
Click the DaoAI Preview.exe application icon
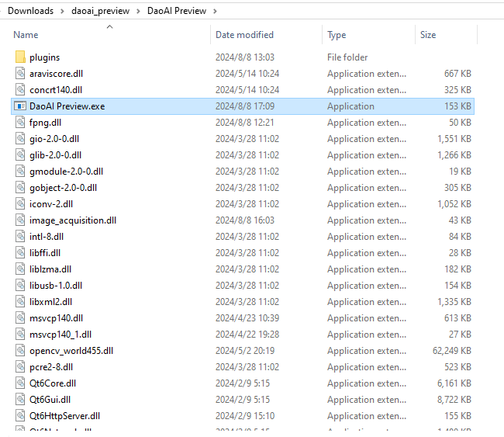coord(20,106)
